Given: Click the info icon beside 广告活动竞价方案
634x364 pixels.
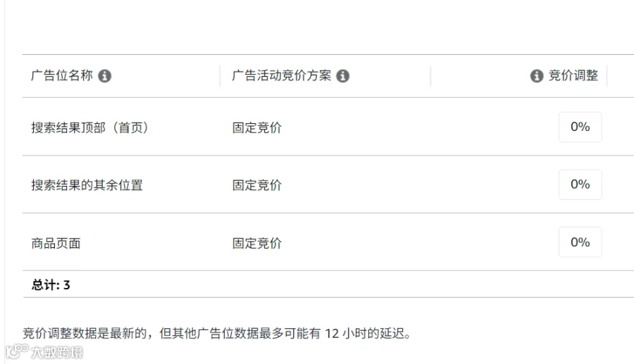Looking at the screenshot, I should click(x=342, y=75).
